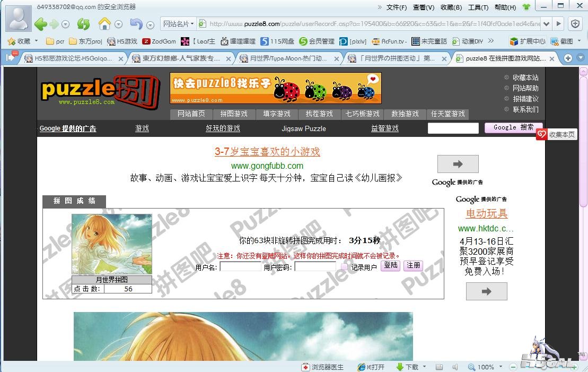This screenshot has height=372, width=588.
Task: Open the 115网盘 bookmark
Action: [277, 41]
